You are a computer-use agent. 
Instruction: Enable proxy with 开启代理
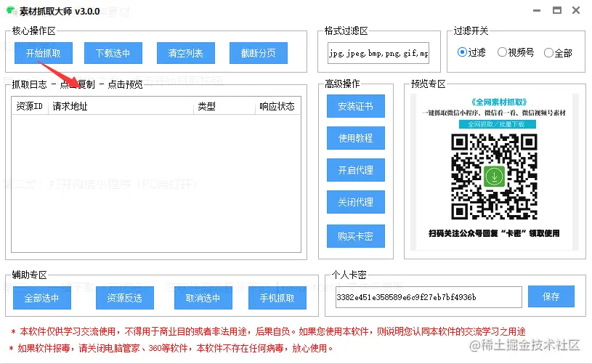click(356, 170)
